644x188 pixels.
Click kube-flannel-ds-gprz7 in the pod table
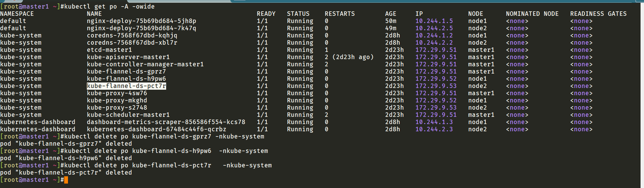(126, 71)
